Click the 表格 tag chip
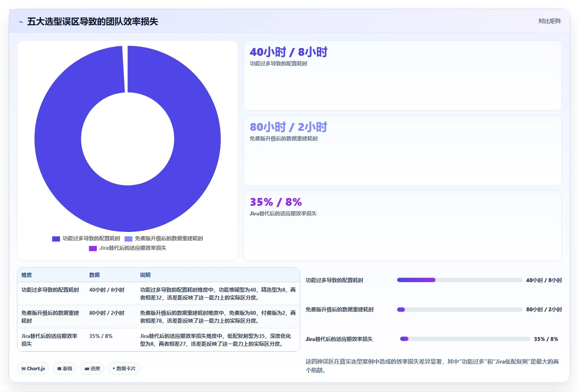 point(65,368)
